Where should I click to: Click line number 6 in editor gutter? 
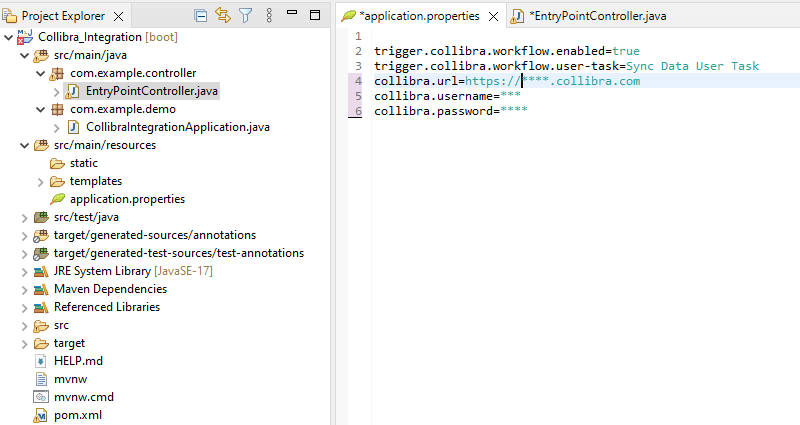(x=358, y=111)
